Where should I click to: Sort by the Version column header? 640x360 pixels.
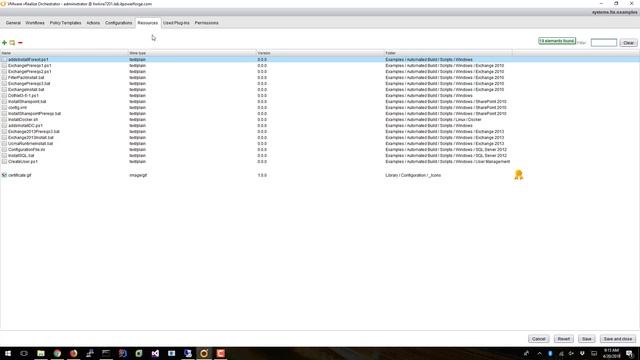320,53
